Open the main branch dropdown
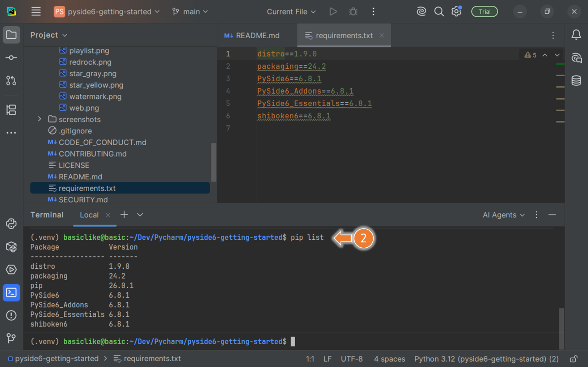The height and width of the screenshot is (367, 588). [x=190, y=12]
